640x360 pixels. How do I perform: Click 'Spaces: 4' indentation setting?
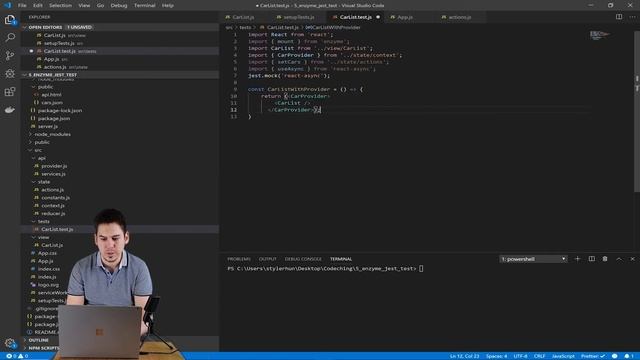(496, 356)
